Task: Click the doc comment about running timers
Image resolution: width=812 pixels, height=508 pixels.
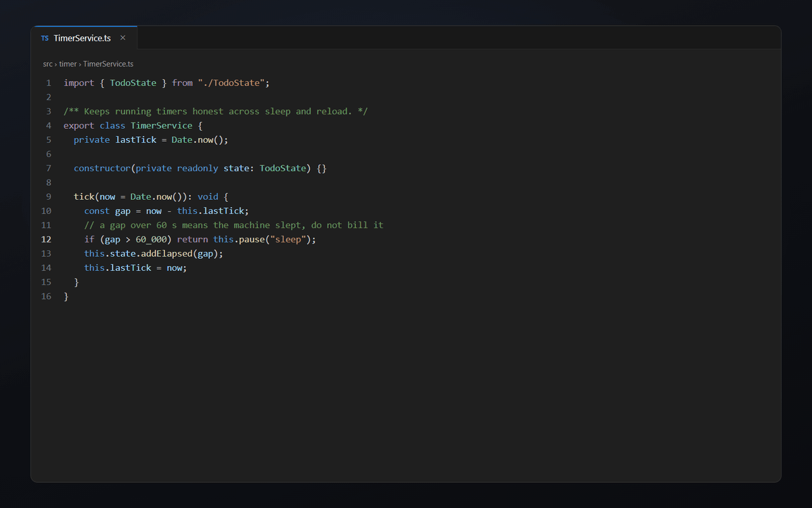Action: pos(216,111)
